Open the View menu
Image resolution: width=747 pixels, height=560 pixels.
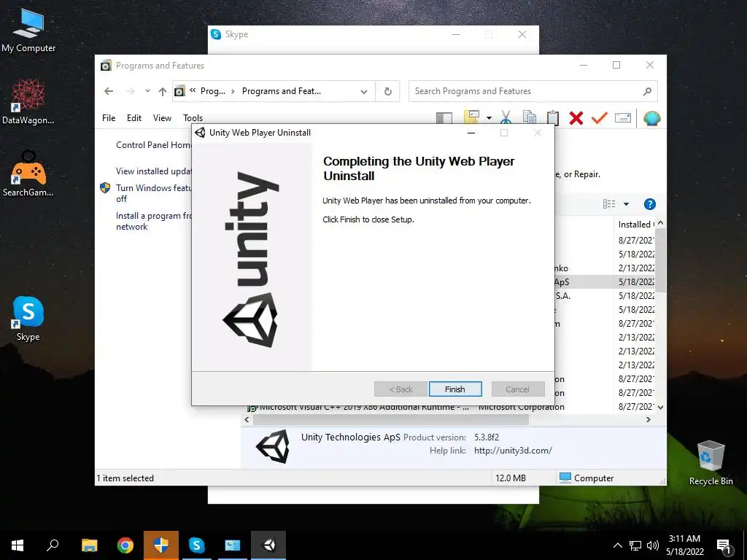162,117
